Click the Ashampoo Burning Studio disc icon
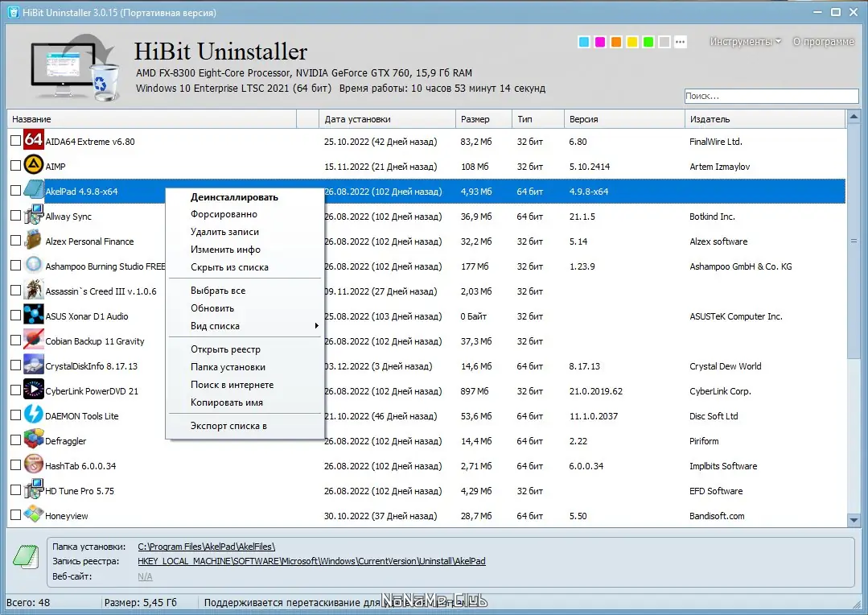 (x=33, y=265)
